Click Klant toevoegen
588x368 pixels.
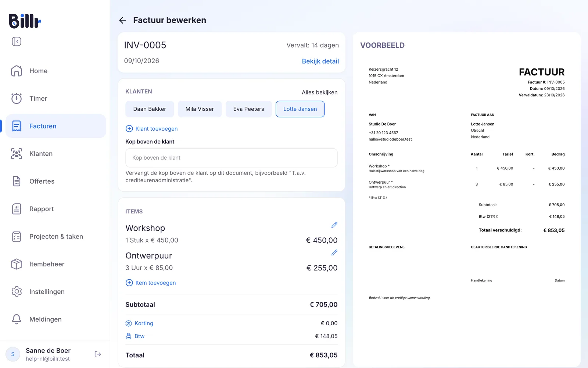151,128
